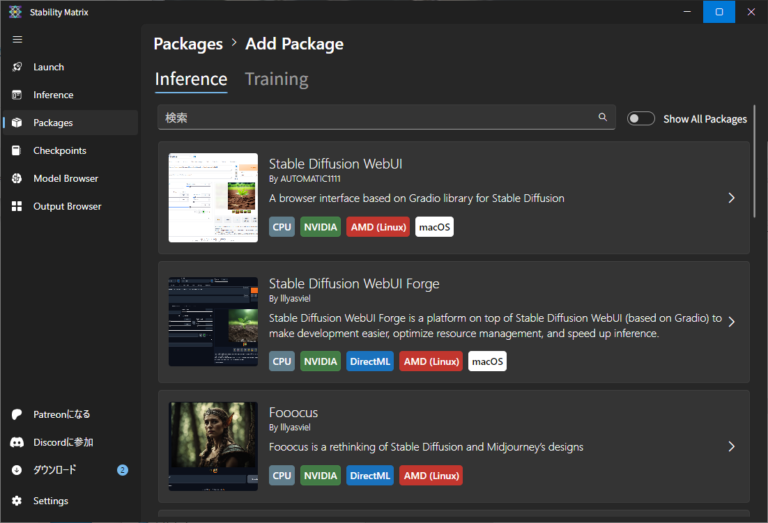The height and width of the screenshot is (523, 768).
Task: Enable the Show All Packages toggle
Action: pyautogui.click(x=640, y=118)
